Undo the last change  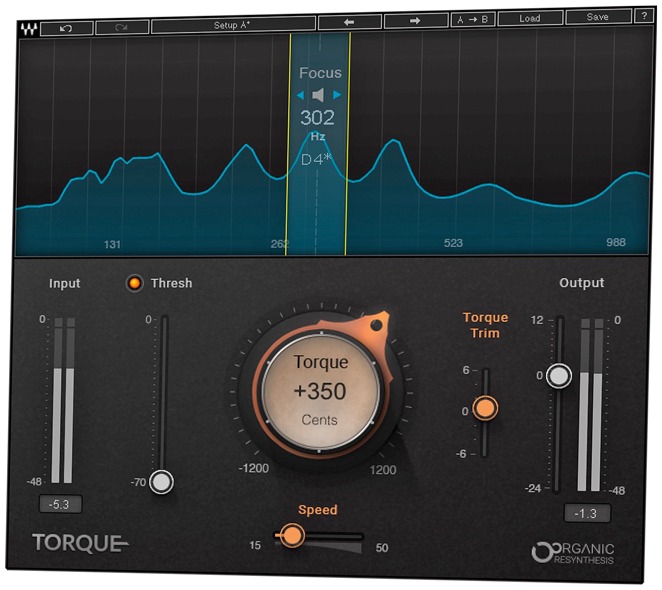pos(67,28)
